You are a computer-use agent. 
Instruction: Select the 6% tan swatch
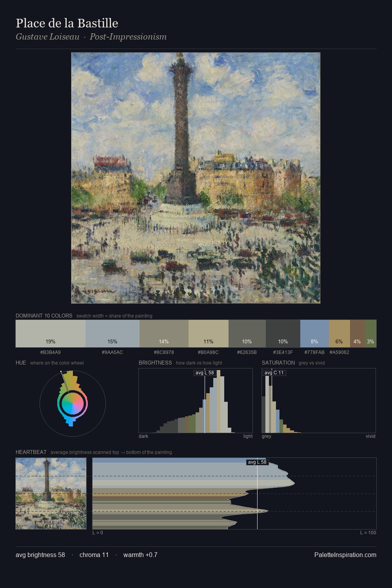click(x=339, y=334)
